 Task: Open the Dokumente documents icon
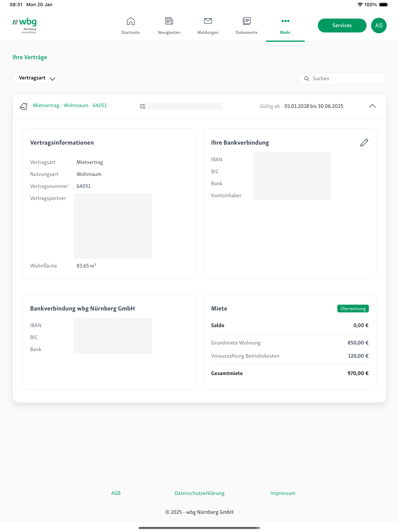[x=246, y=21]
